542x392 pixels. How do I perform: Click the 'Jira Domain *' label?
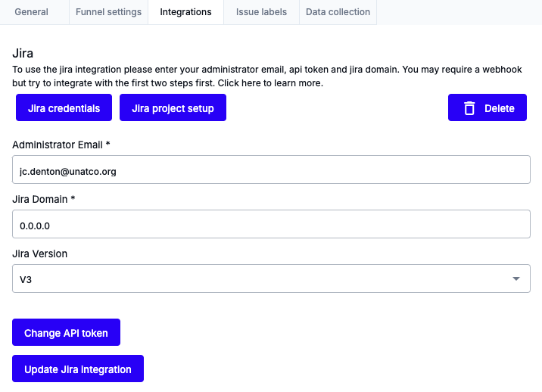[x=44, y=200]
